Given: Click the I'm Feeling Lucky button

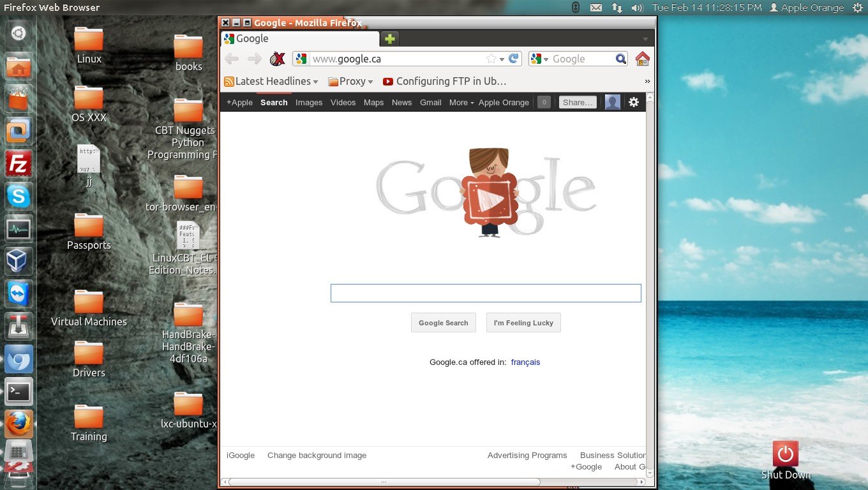Looking at the screenshot, I should point(523,323).
